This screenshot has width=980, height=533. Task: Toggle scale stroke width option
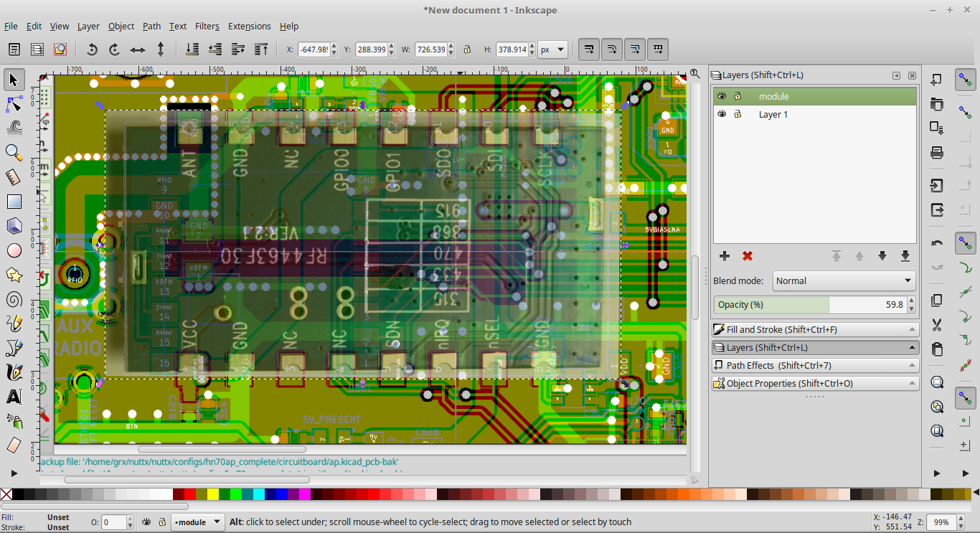(589, 49)
